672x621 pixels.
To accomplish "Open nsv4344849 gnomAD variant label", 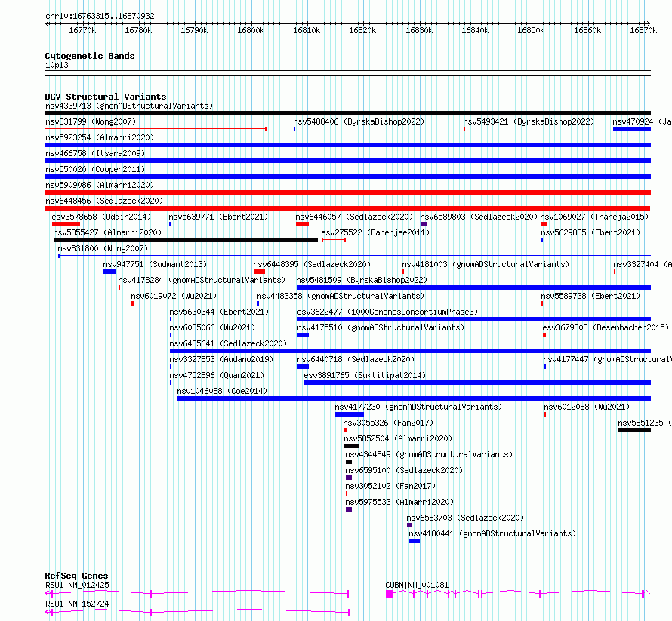I will pos(429,454).
